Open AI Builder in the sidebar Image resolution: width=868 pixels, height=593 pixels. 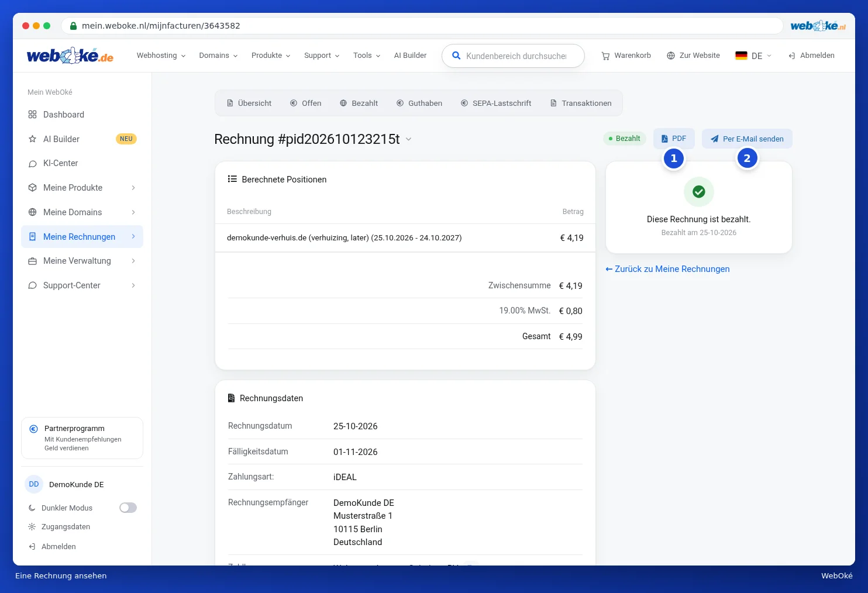pos(82,139)
